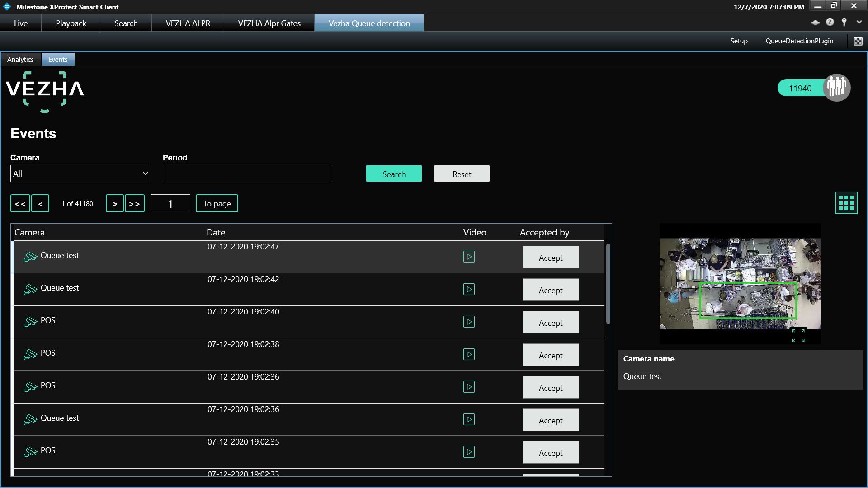Jump to the first page
The image size is (868, 488).
click(x=20, y=203)
